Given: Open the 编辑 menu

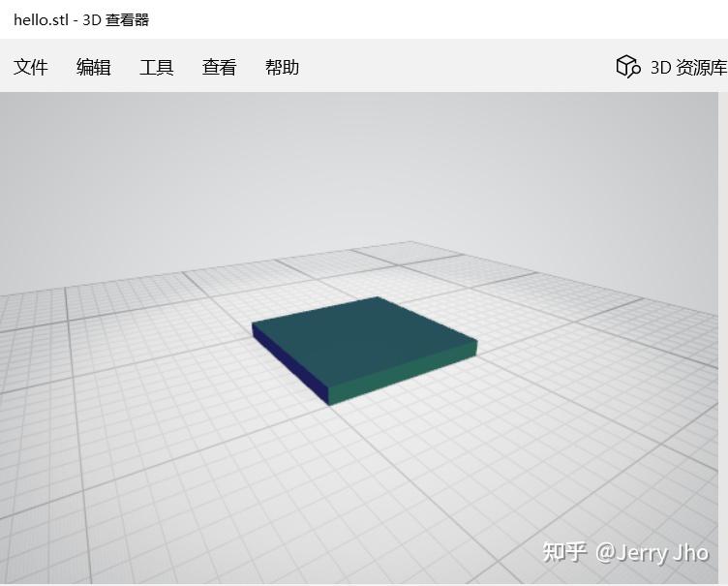Looking at the screenshot, I should 93,68.
